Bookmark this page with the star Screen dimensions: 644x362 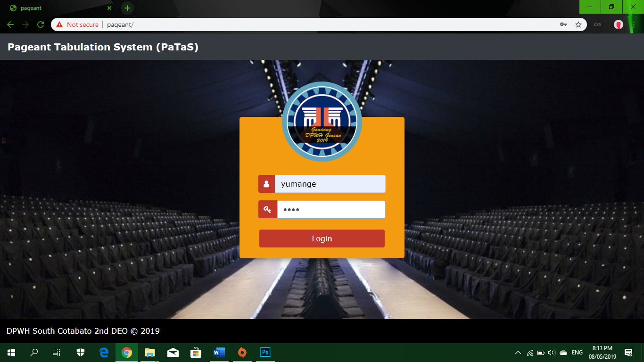[578, 25]
